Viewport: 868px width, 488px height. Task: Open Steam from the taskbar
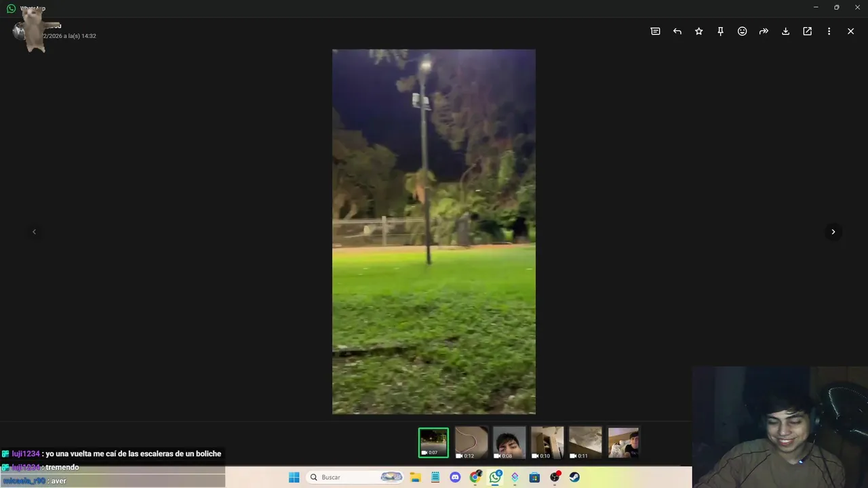(x=574, y=477)
